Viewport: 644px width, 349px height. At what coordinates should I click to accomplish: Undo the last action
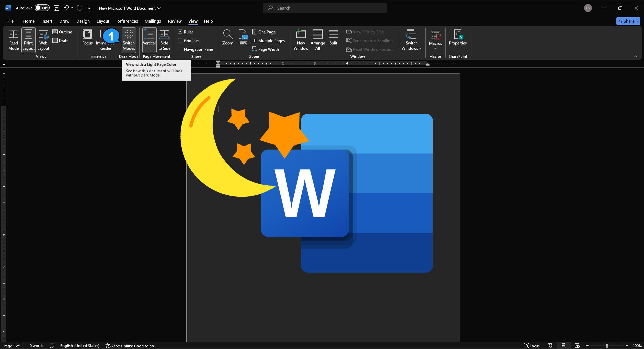click(66, 8)
